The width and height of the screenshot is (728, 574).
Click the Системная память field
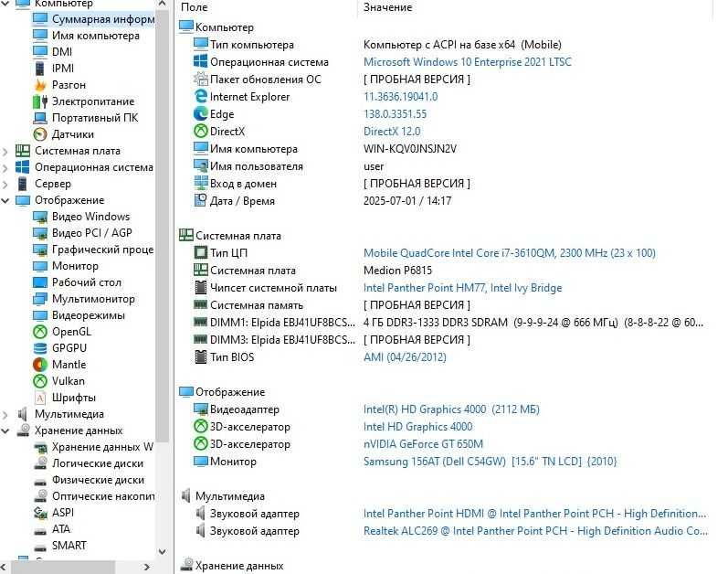(x=257, y=305)
